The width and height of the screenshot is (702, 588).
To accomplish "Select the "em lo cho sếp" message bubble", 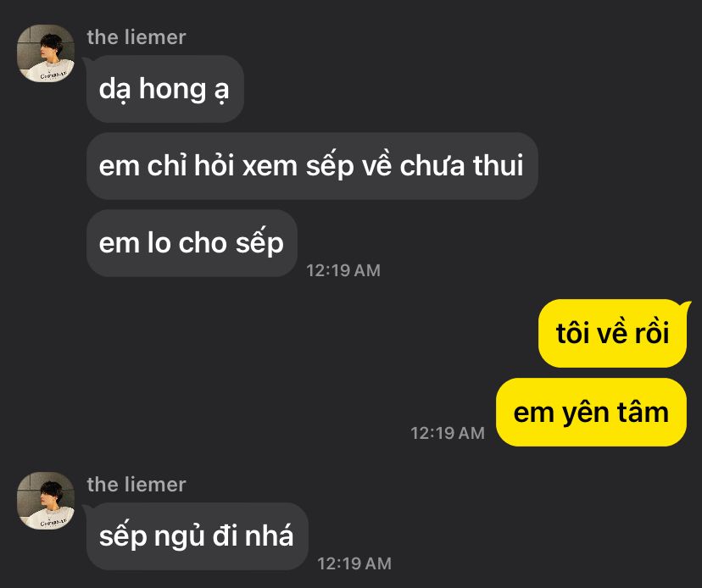I will point(192,243).
